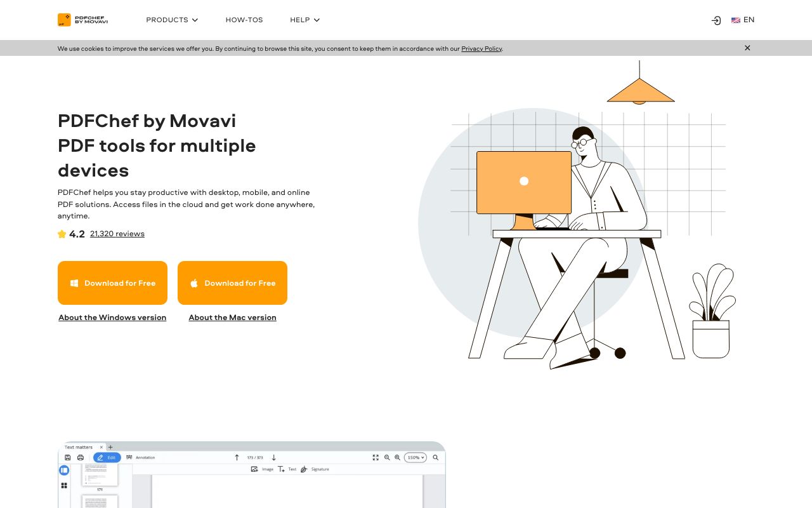The height and width of the screenshot is (508, 812).
Task: Switch to Annotation mode in preview
Action: point(140,457)
